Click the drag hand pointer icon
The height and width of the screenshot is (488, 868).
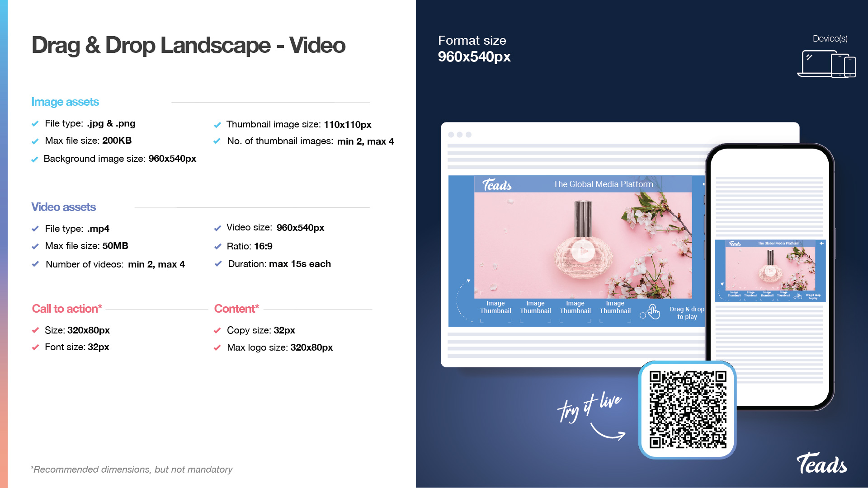coord(653,311)
